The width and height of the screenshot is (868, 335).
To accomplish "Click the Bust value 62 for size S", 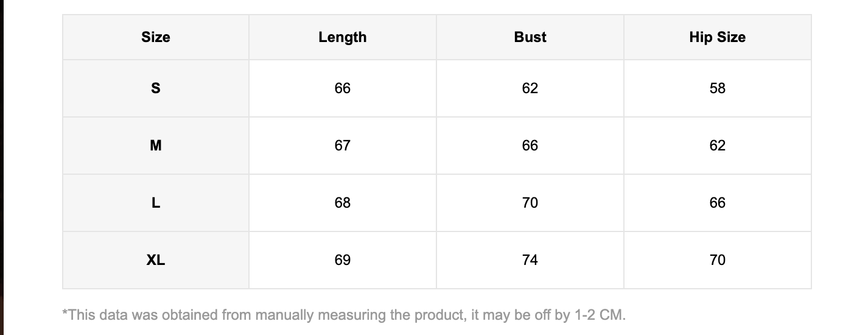I will [530, 88].
